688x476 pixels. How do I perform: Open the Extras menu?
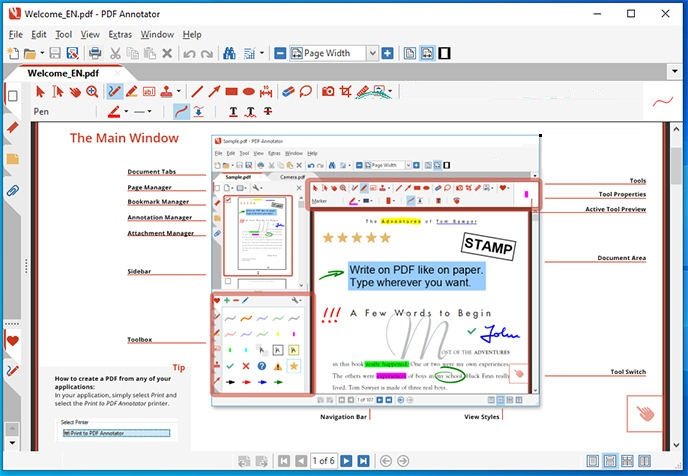click(120, 34)
